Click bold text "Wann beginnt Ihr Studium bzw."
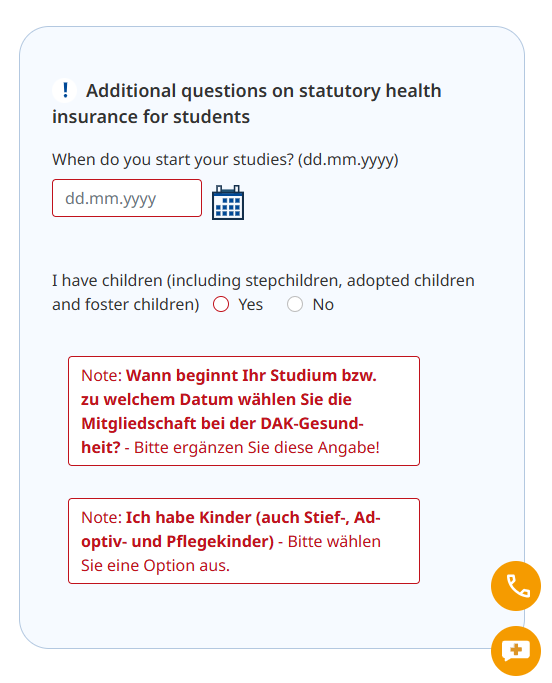552x683 pixels. tap(251, 375)
